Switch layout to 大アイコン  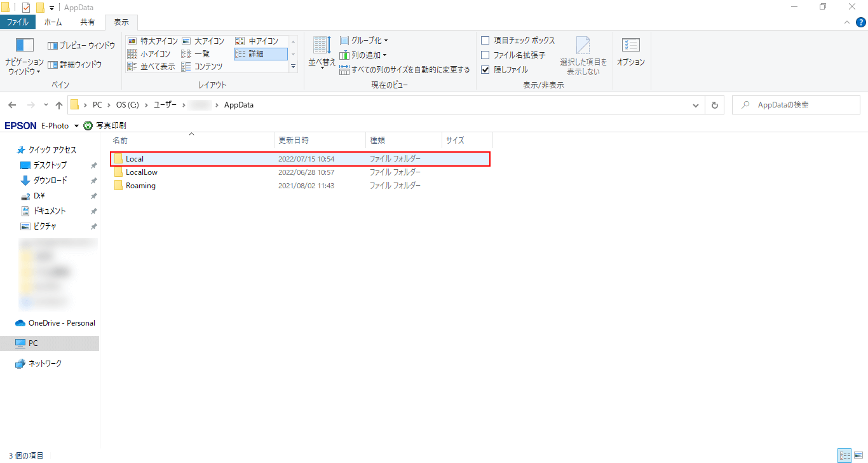[x=203, y=41]
